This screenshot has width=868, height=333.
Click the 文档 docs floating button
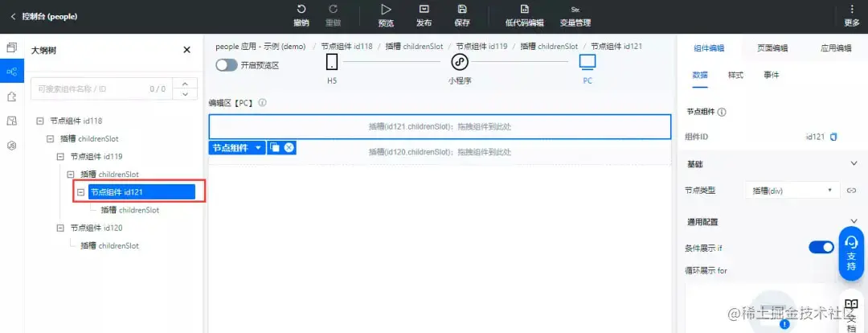[851, 313]
